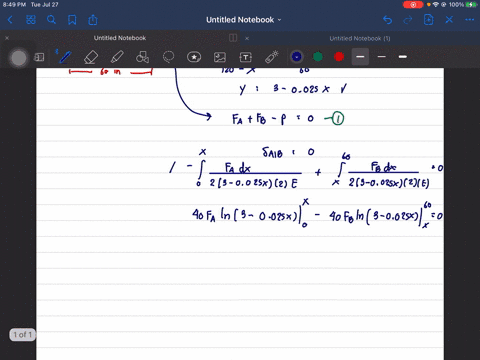Toggle the read-only mode icon

[x=39, y=57]
